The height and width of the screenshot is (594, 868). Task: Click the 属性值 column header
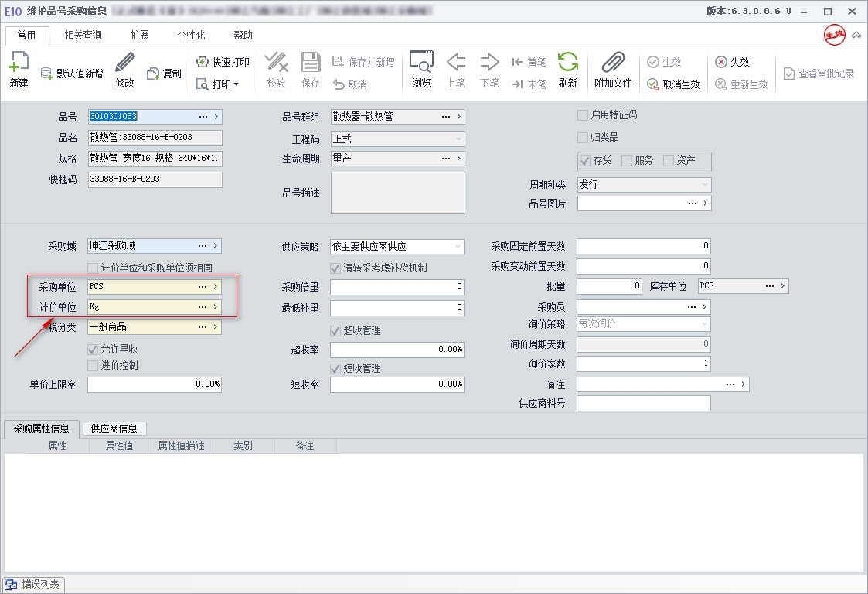click(120, 446)
